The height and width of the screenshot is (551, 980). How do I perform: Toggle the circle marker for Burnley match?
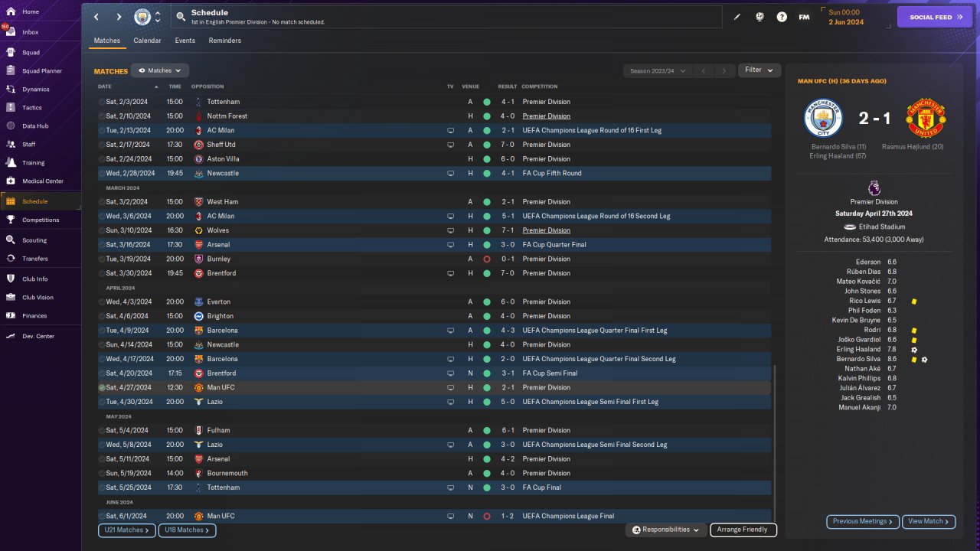coord(102,259)
